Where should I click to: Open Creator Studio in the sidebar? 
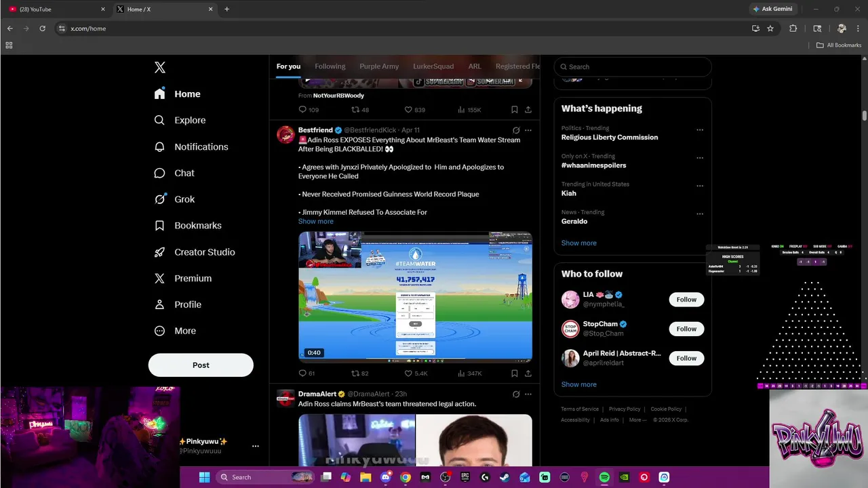[195, 252]
